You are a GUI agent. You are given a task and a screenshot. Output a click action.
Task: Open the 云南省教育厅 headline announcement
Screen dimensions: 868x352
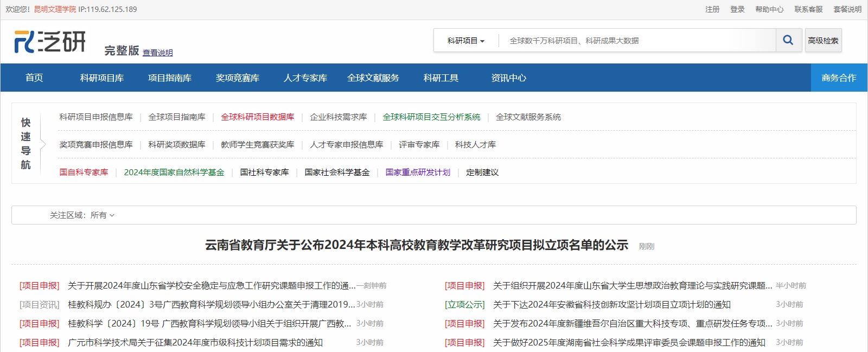(417, 245)
